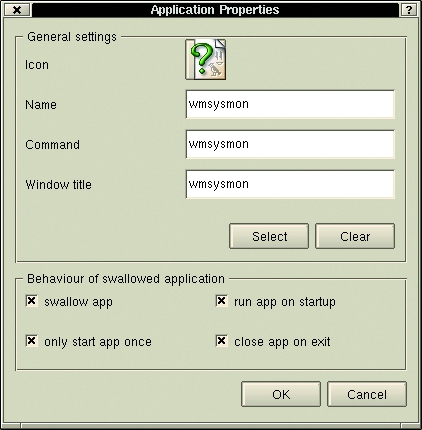Viewport: 422px width, 430px height.
Task: Toggle run app on startup checkbox
Action: coord(222,301)
